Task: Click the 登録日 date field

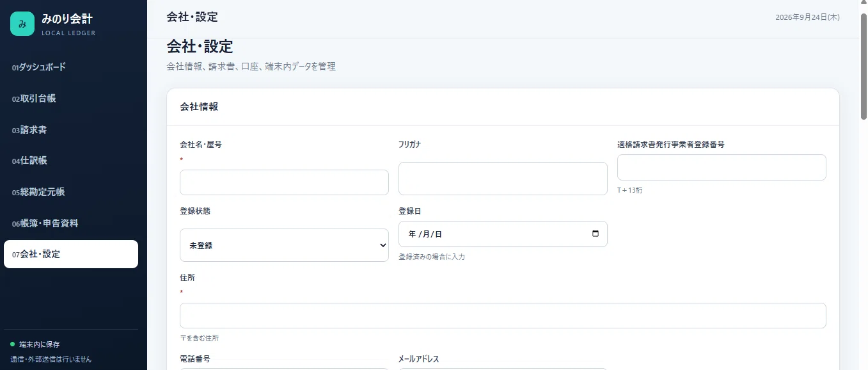Action: (x=503, y=234)
